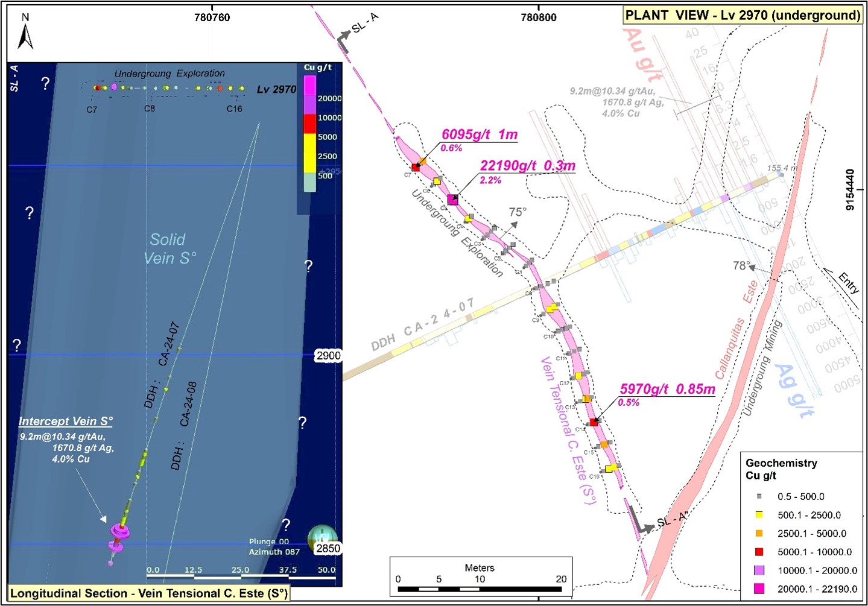Click gray swatch for 0.5 - 500.0
868x606 pixels.
coord(759,496)
